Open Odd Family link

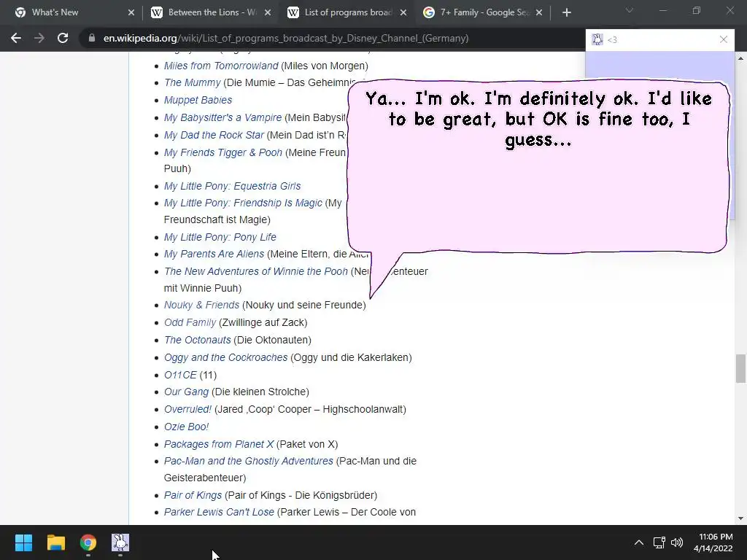(190, 322)
